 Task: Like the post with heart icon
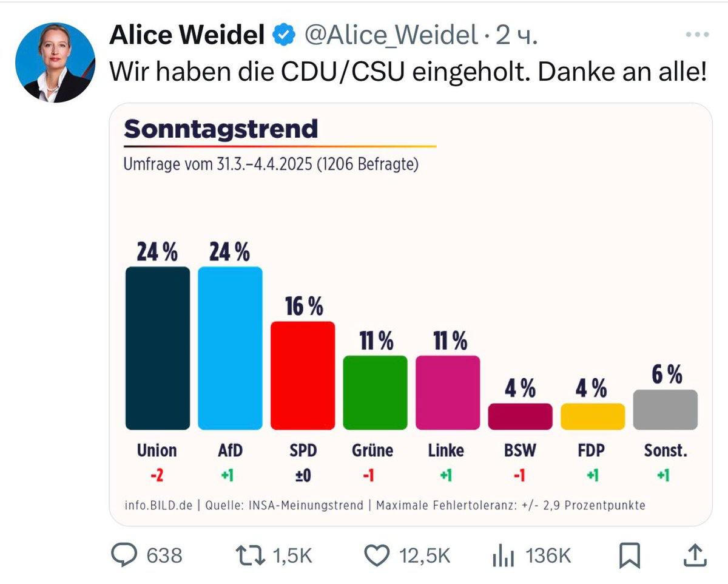[x=379, y=555]
